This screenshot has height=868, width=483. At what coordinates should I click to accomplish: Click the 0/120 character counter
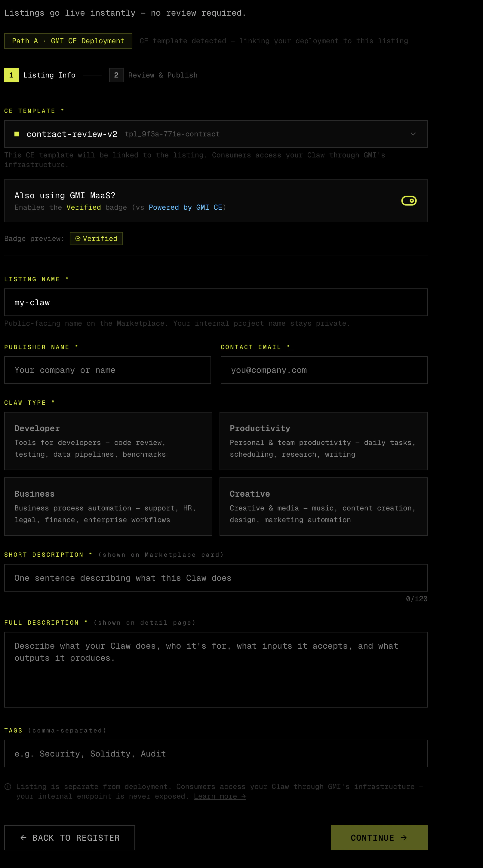click(x=417, y=599)
